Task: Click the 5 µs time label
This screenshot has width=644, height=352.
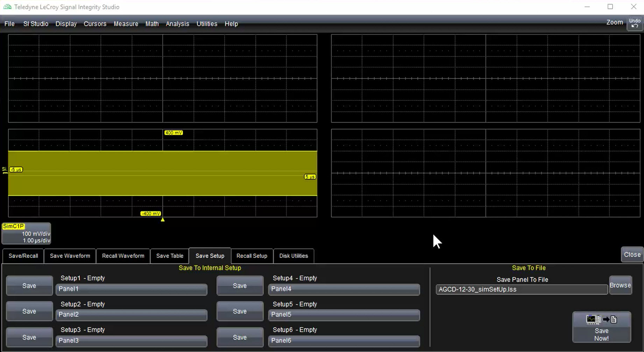Action: [310, 177]
